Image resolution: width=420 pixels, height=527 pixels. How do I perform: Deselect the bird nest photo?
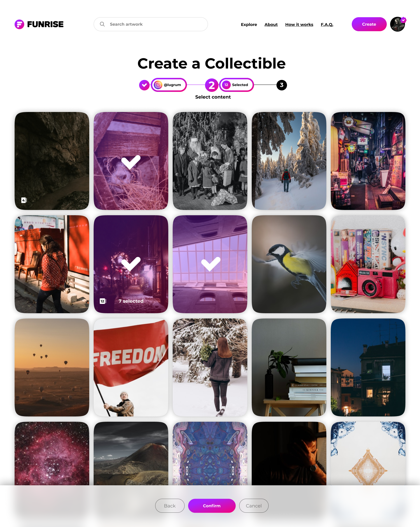coord(131,161)
